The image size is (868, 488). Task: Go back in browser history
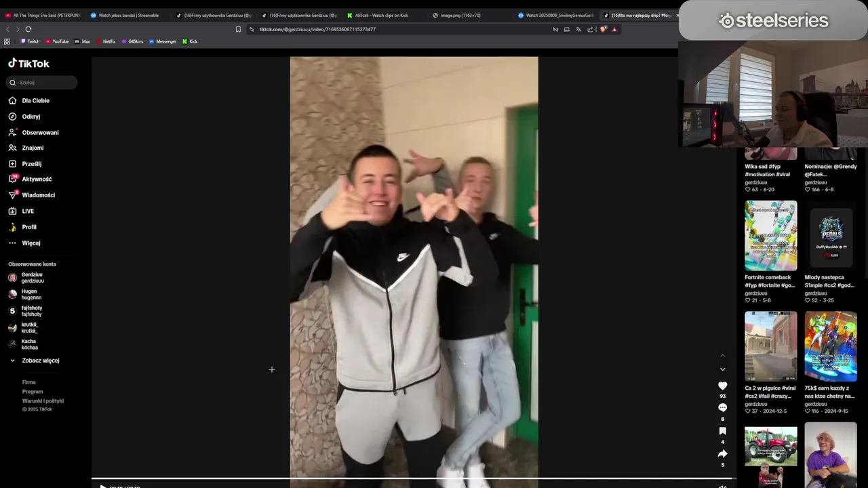point(7,29)
